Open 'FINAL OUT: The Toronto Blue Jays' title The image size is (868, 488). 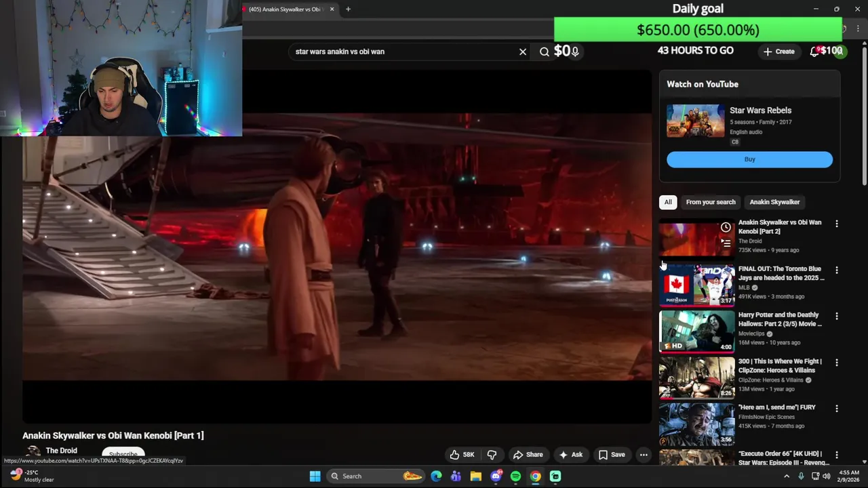click(781, 273)
